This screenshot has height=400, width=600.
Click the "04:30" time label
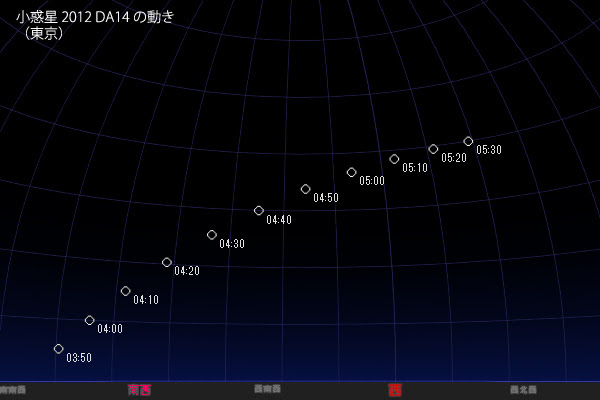(232, 244)
